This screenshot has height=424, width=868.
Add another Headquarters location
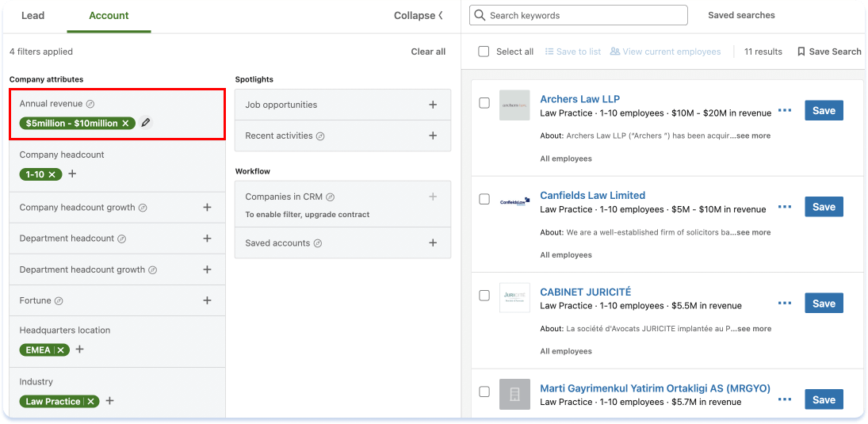click(x=80, y=350)
